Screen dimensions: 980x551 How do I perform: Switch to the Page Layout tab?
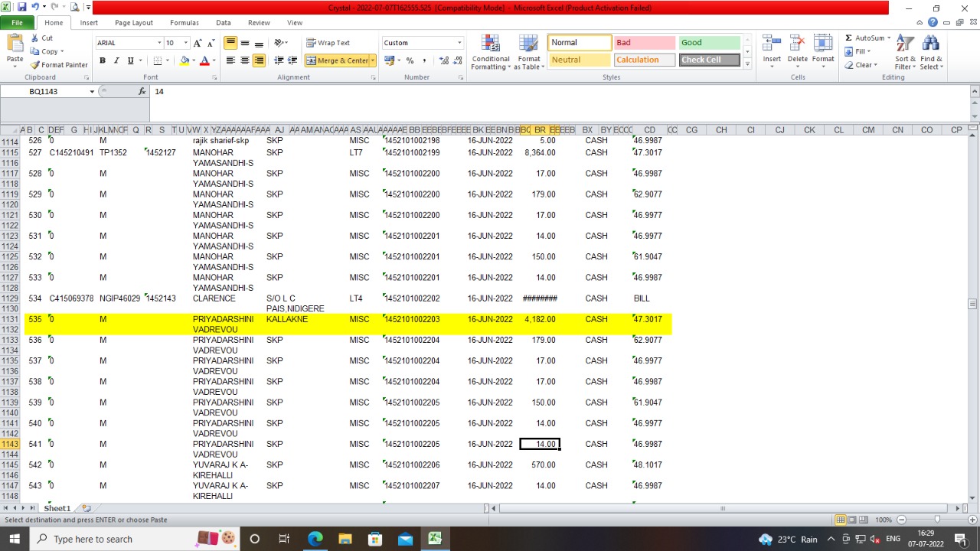[x=134, y=23]
